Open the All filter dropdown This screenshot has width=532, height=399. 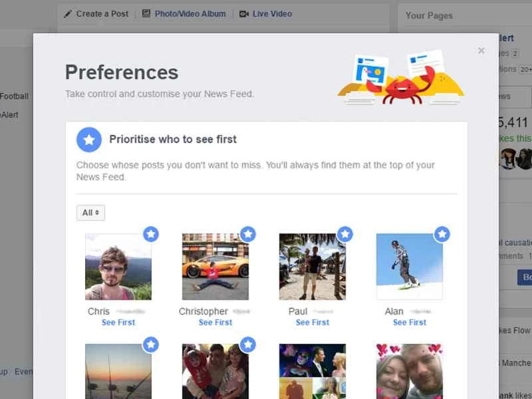(90, 212)
